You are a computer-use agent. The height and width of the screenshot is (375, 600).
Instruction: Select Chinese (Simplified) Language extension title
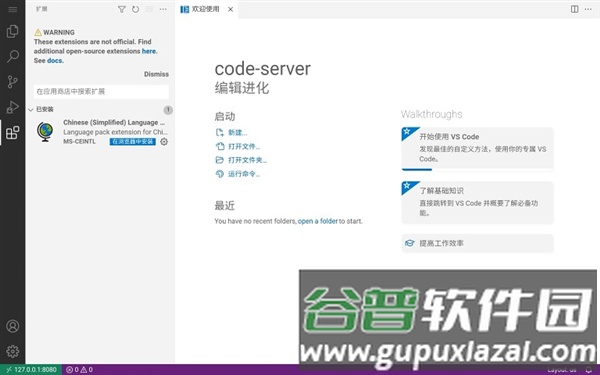pos(114,122)
